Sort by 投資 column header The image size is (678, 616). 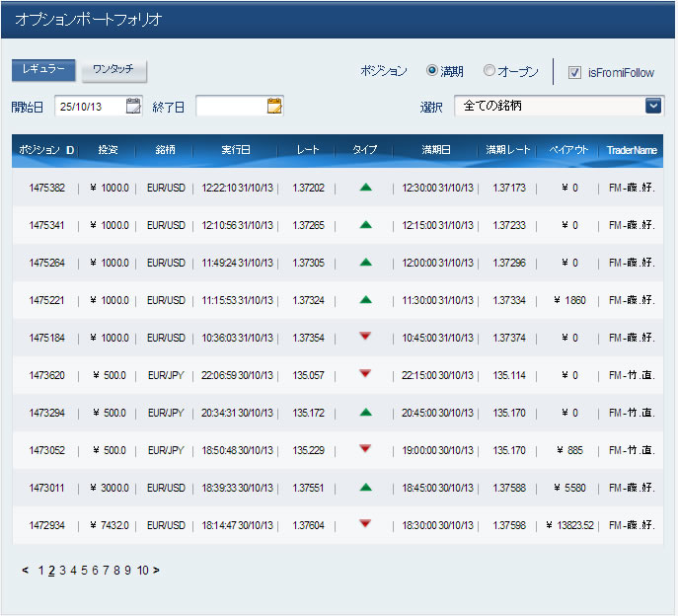point(108,150)
